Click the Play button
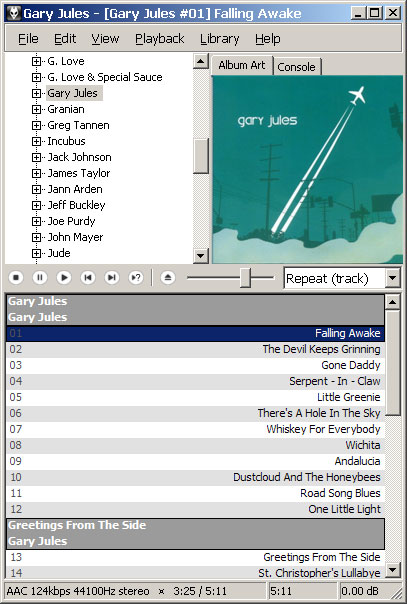This screenshot has height=604, width=407. (x=64, y=277)
